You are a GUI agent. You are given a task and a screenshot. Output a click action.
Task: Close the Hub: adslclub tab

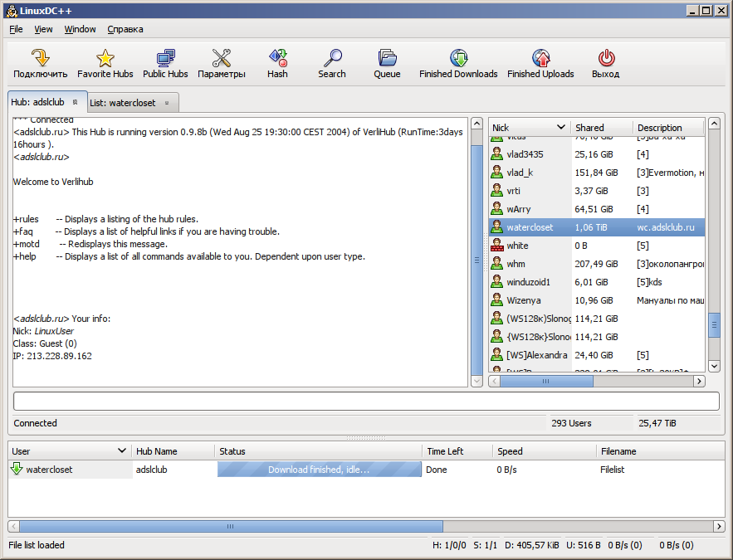click(x=75, y=102)
